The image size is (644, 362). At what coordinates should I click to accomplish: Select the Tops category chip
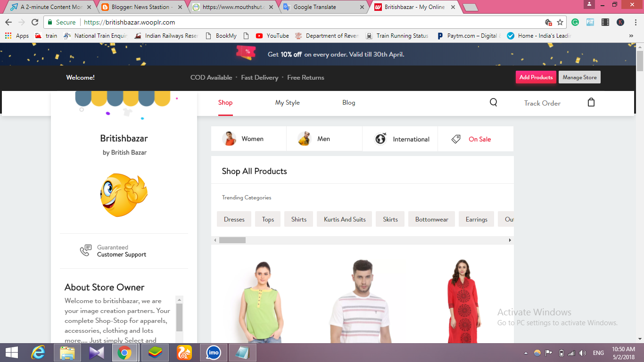pyautogui.click(x=268, y=219)
